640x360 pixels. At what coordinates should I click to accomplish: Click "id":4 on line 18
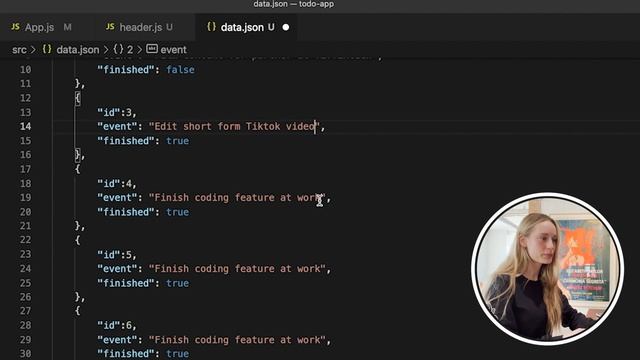click(x=116, y=184)
